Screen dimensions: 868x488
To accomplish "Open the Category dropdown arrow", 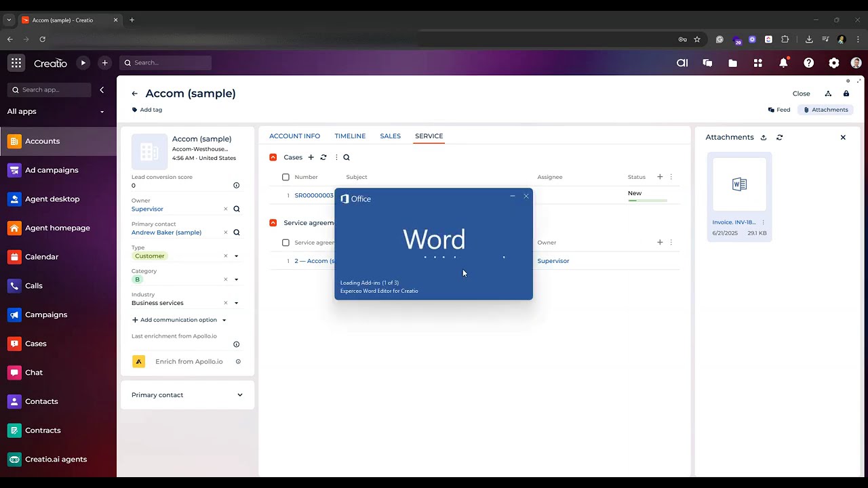I will pyautogui.click(x=237, y=279).
